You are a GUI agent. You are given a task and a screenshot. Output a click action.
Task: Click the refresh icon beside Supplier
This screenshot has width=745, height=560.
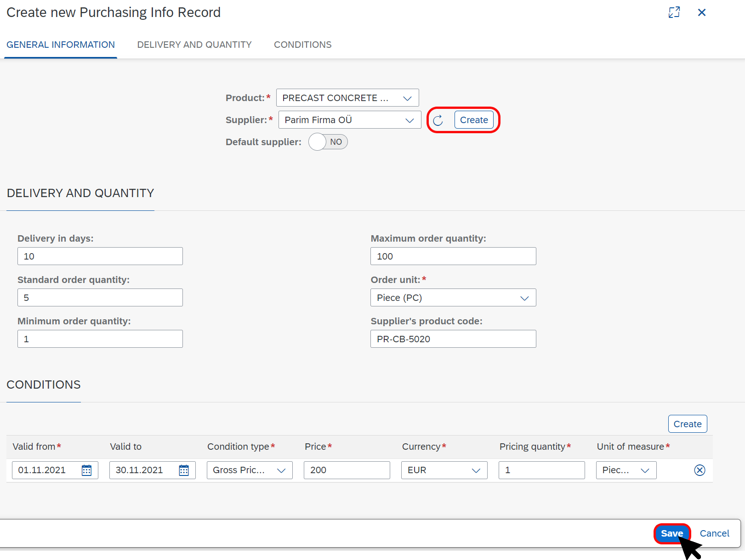(438, 120)
